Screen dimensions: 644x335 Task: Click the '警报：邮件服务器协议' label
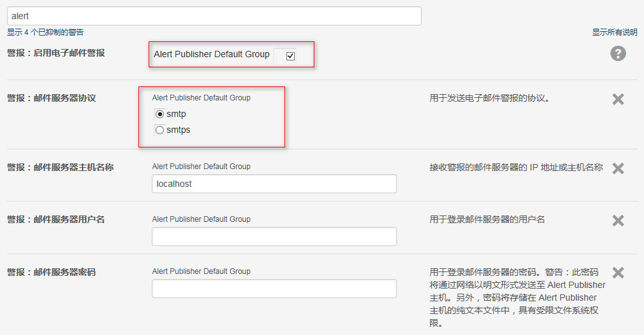(x=51, y=99)
